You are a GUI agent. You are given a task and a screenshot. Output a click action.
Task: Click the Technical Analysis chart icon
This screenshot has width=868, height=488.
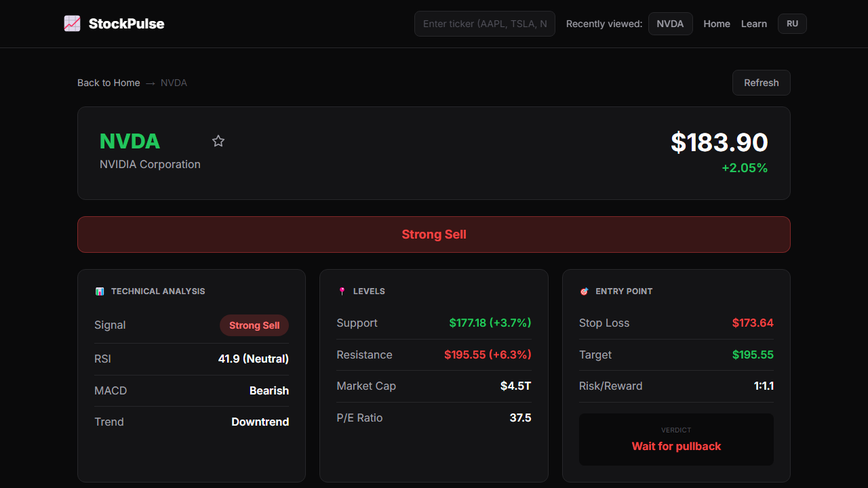[x=100, y=291]
